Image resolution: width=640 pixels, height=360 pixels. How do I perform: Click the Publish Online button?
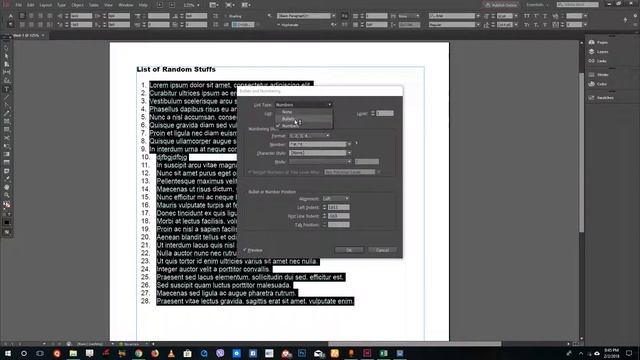501,5
